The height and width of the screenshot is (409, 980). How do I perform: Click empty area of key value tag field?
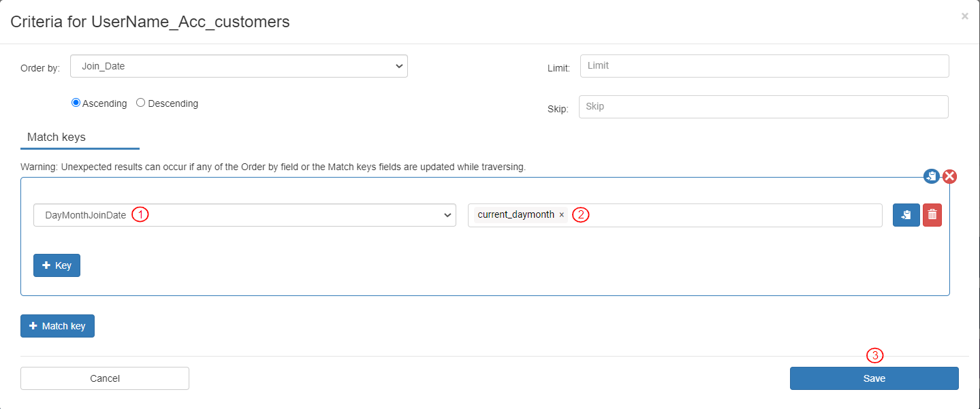[736, 215]
